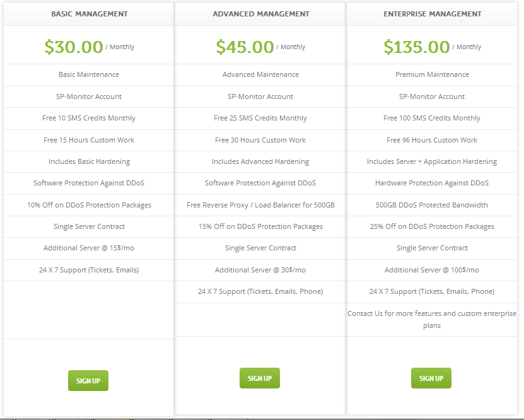Click the 100$/mo additional server link
The image size is (524, 420).
tap(465, 270)
